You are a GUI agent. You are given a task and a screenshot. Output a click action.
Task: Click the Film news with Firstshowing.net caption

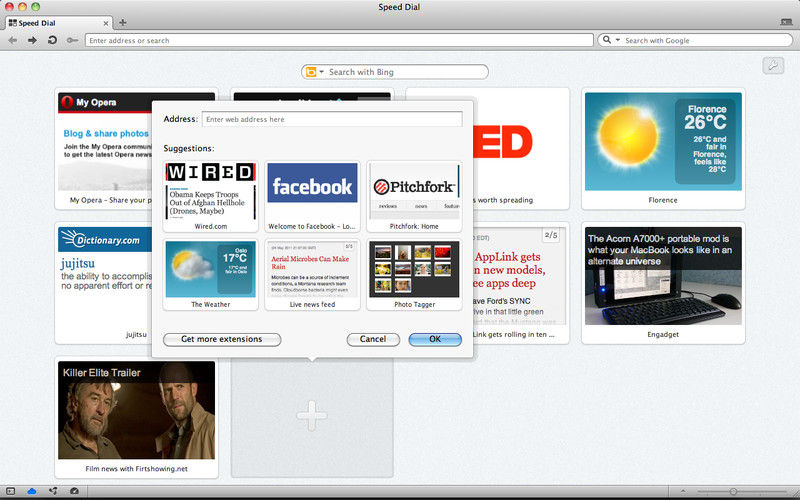click(x=136, y=468)
